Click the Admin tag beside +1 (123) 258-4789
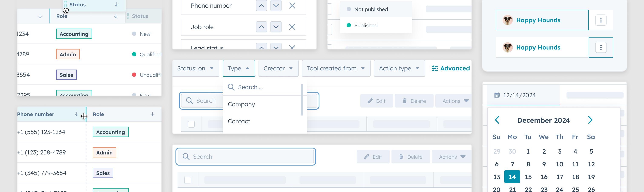This screenshot has height=192, width=644. 105,153
